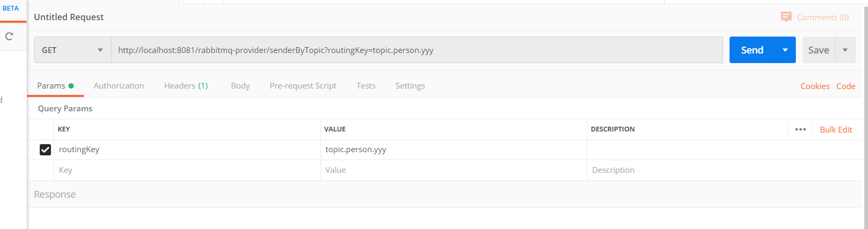Click the Code link
The height and width of the screenshot is (229, 868).
coord(846,86)
